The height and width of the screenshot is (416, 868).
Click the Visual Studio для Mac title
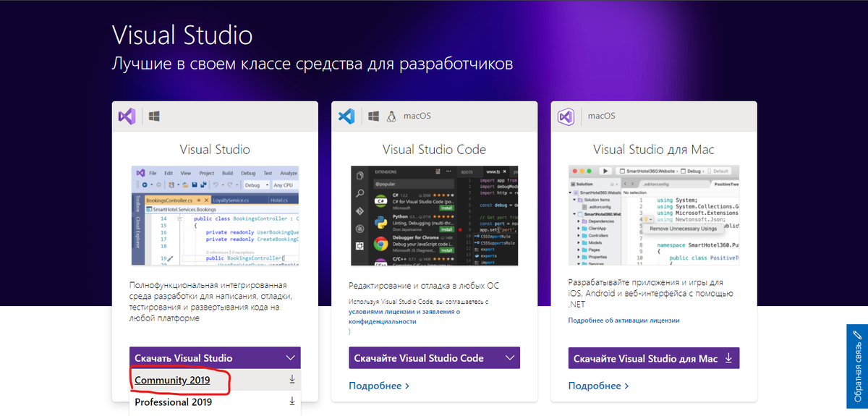[x=654, y=150]
